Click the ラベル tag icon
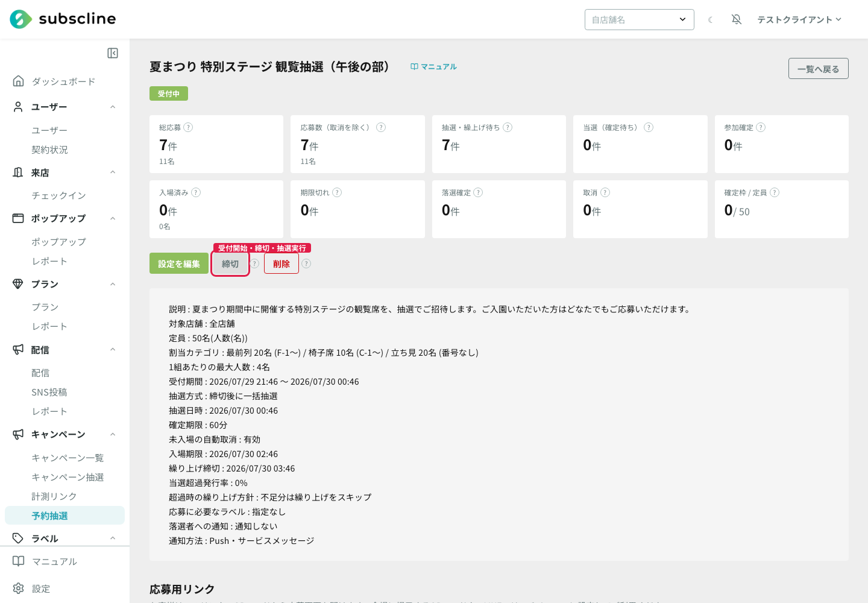 pos(19,538)
